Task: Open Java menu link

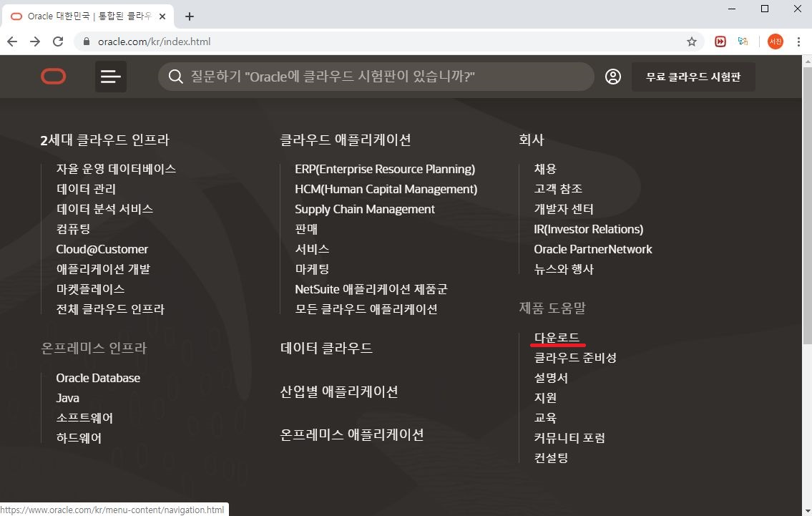Action: (x=67, y=398)
